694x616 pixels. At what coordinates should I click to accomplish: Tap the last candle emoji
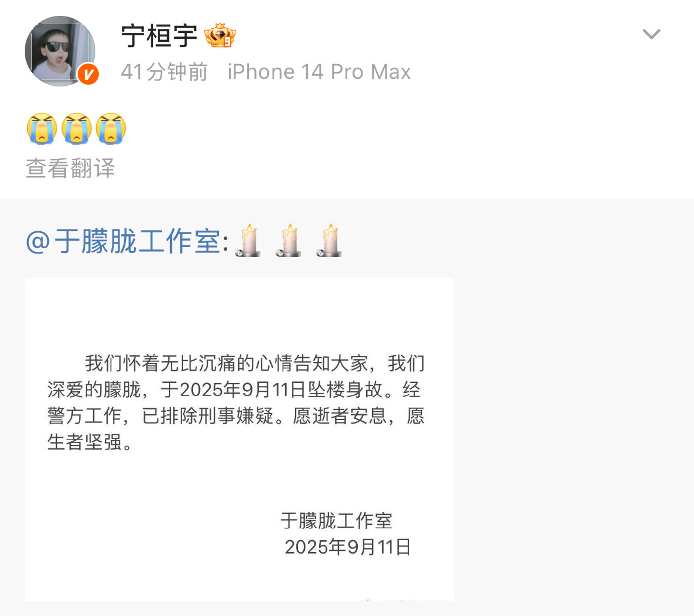pyautogui.click(x=329, y=240)
